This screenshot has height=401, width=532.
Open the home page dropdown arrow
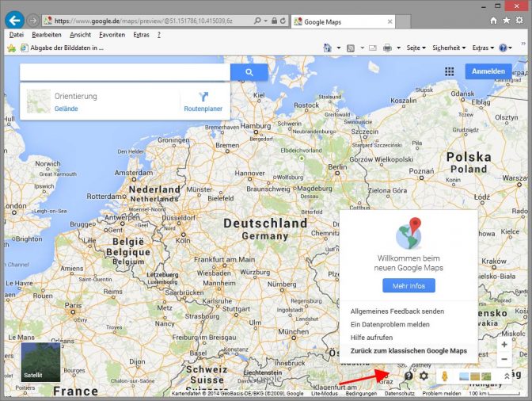(338, 48)
